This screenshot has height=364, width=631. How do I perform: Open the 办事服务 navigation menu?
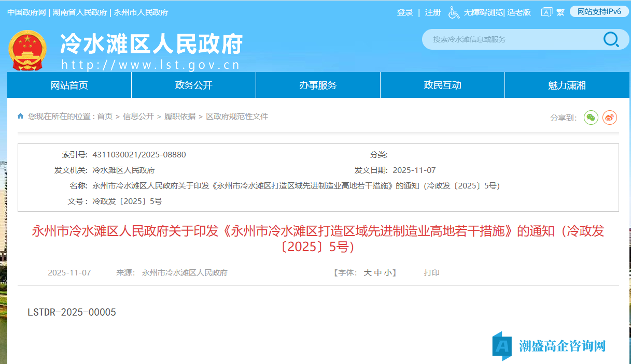pos(318,85)
